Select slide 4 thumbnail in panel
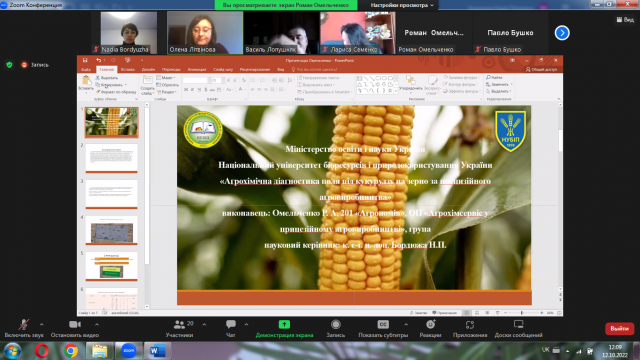640x360 pixels. point(111,231)
